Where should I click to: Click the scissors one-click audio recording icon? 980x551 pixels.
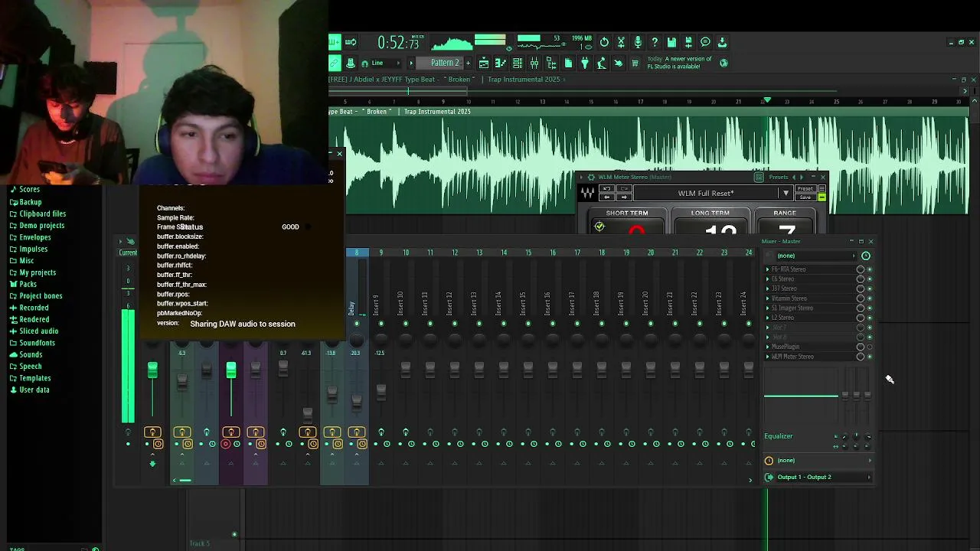tap(621, 42)
